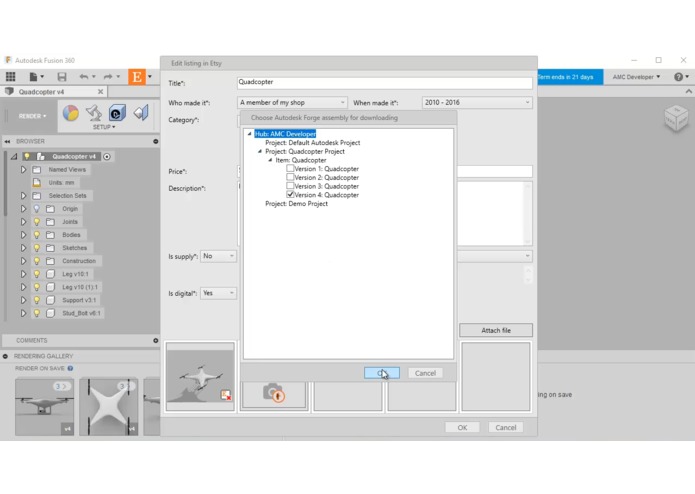Viewport: 695px width, 494px height.
Task: Open the top-view render thumbnail in gallery
Action: (x=109, y=407)
